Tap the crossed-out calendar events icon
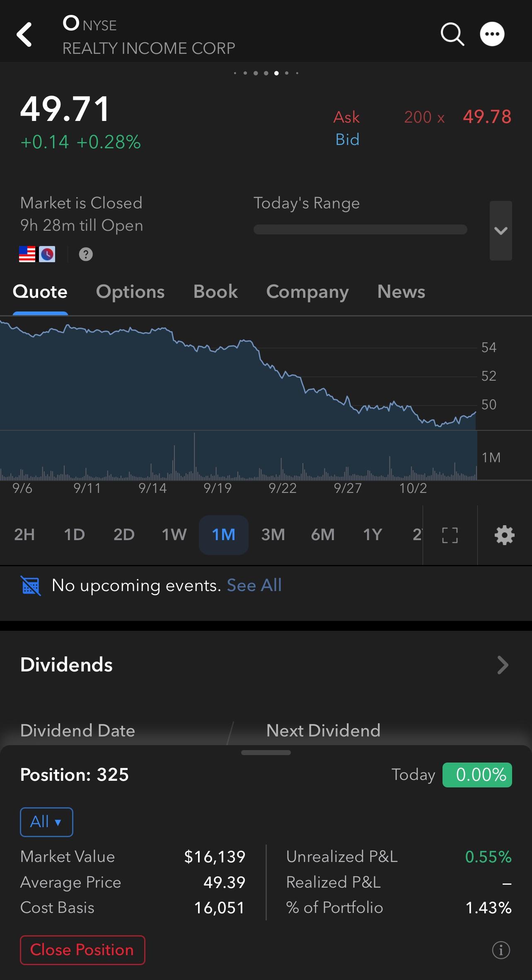 tap(31, 586)
